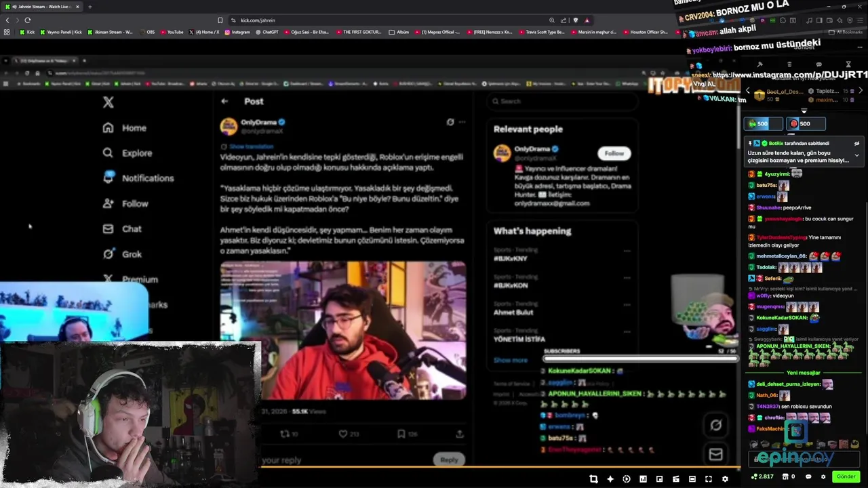Image resolution: width=868 pixels, height=488 pixels.
Task: Click the sparkle clip icon in player bar
Action: (x=610, y=479)
